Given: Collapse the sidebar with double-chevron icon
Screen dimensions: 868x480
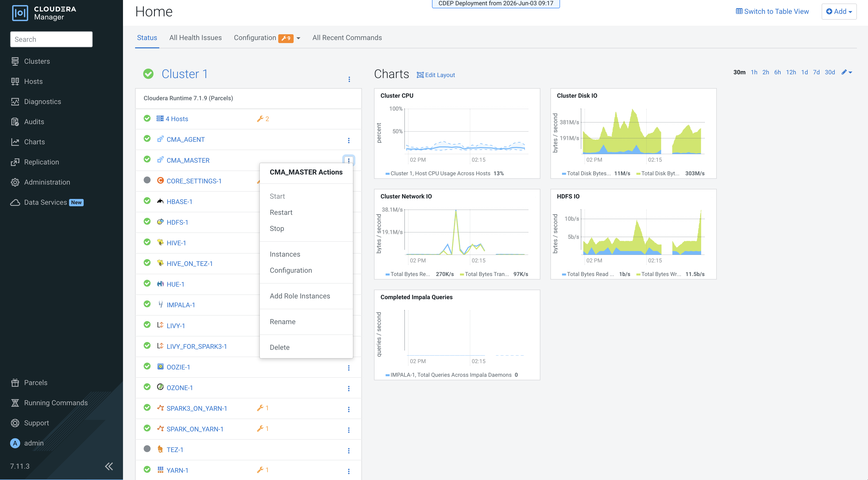Looking at the screenshot, I should click(x=109, y=466).
